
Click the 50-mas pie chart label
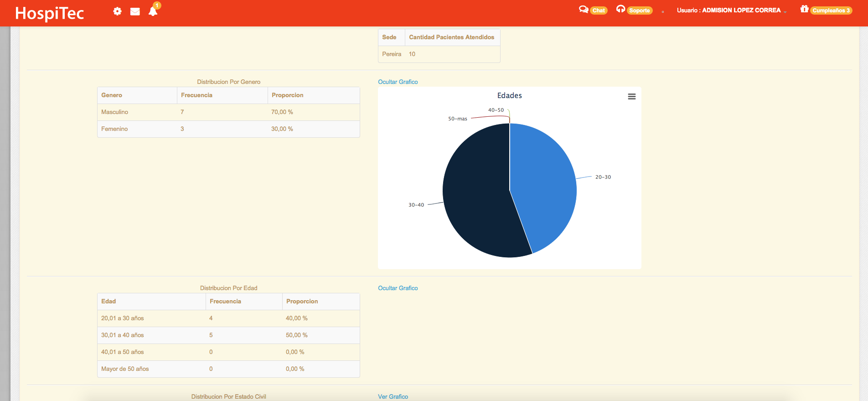point(457,119)
